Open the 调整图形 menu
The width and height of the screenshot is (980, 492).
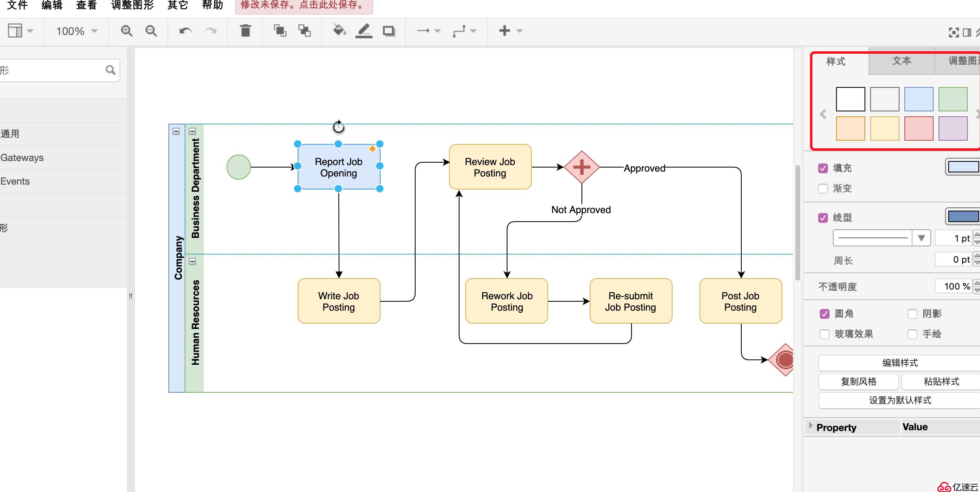click(x=132, y=5)
